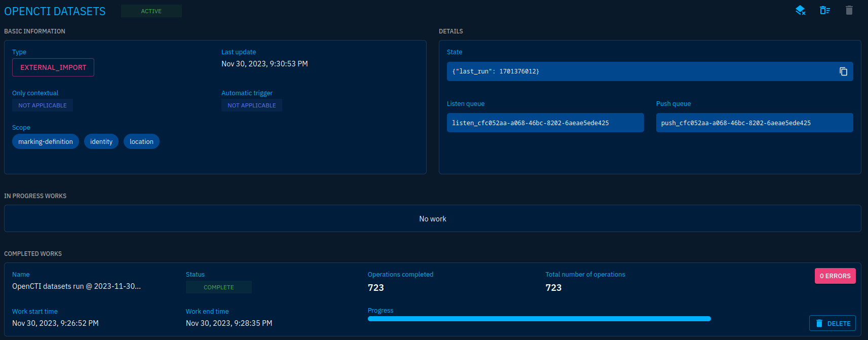Viewport: 868px width, 340px height.
Task: Select the identity scope chip
Action: 101,142
